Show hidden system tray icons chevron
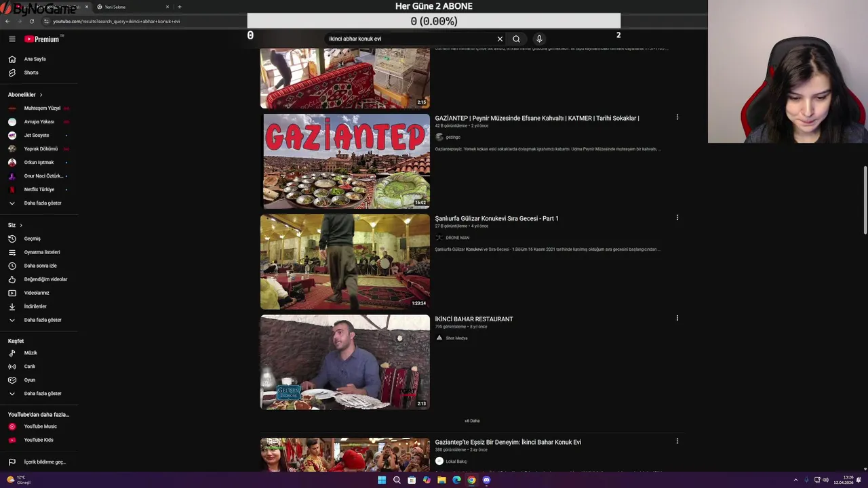This screenshot has height=488, width=868. tap(795, 480)
